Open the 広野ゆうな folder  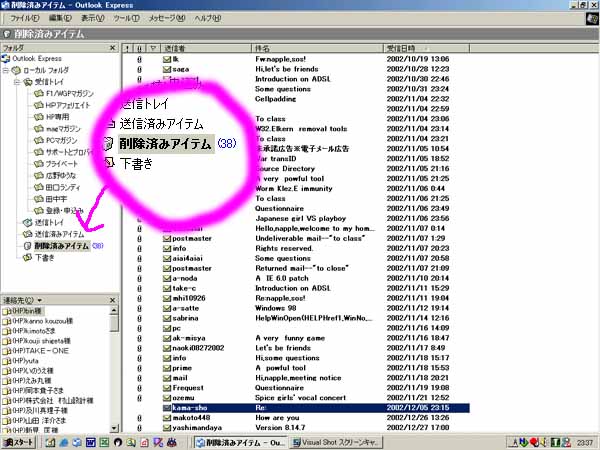(x=61, y=176)
